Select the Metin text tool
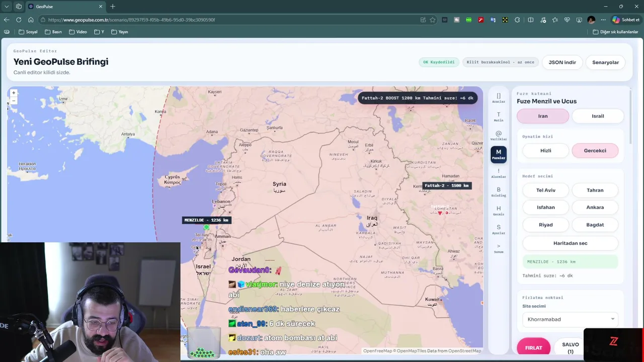This screenshot has width=644, height=362. pyautogui.click(x=499, y=117)
